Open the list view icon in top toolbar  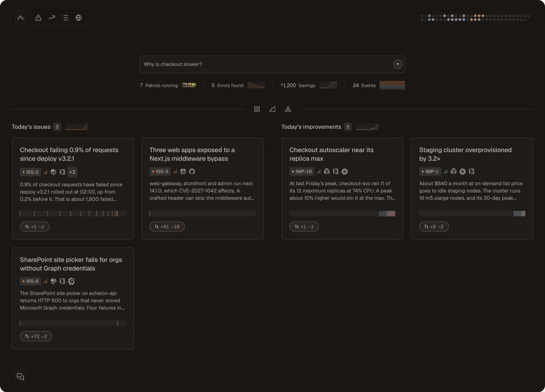pyautogui.click(x=65, y=18)
